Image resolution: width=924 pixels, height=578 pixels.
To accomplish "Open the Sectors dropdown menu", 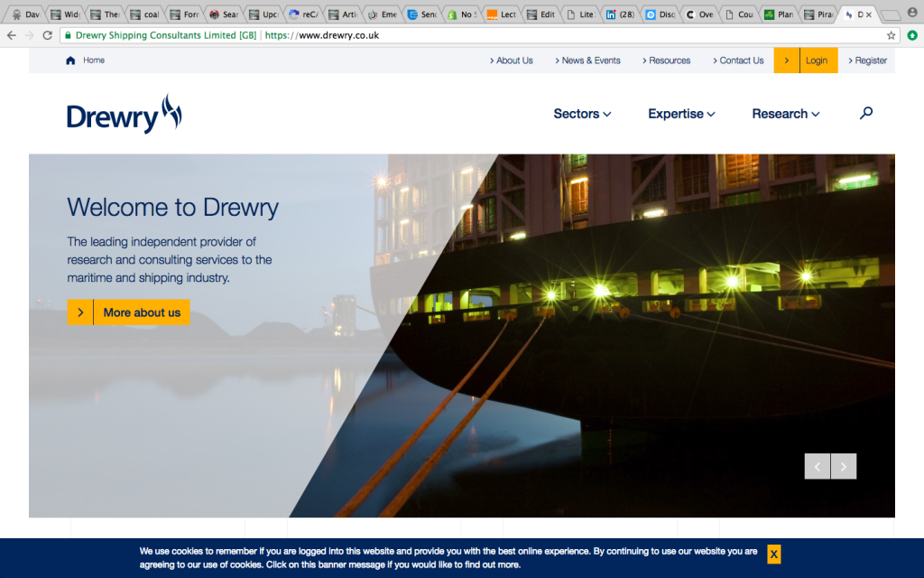I will click(x=581, y=114).
